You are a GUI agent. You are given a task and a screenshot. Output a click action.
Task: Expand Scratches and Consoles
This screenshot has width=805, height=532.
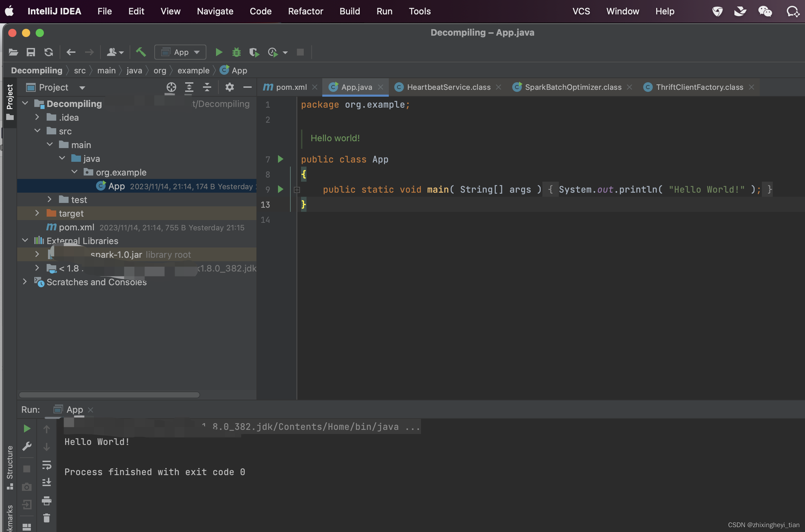point(25,281)
